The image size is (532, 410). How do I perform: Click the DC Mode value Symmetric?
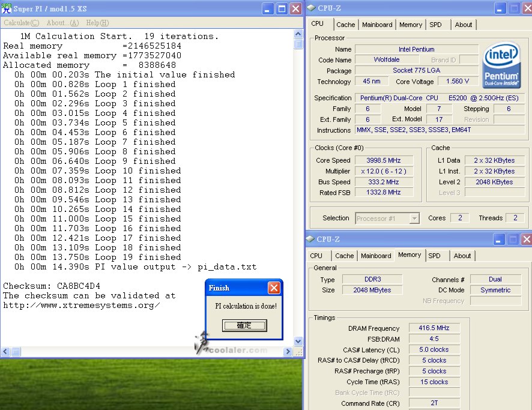[496, 290]
